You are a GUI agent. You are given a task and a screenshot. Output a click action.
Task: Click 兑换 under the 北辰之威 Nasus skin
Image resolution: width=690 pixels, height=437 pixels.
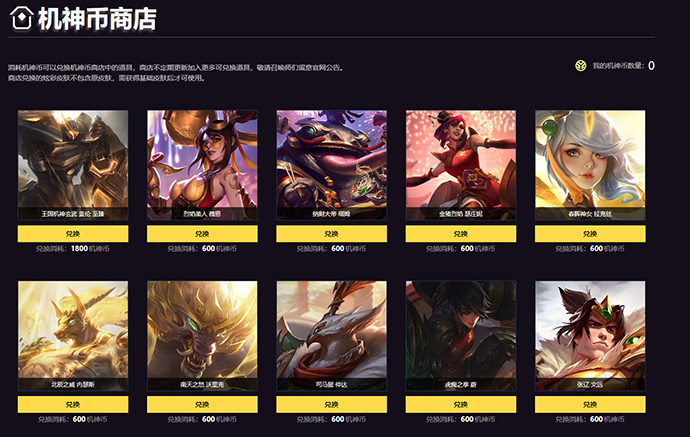pyautogui.click(x=73, y=404)
